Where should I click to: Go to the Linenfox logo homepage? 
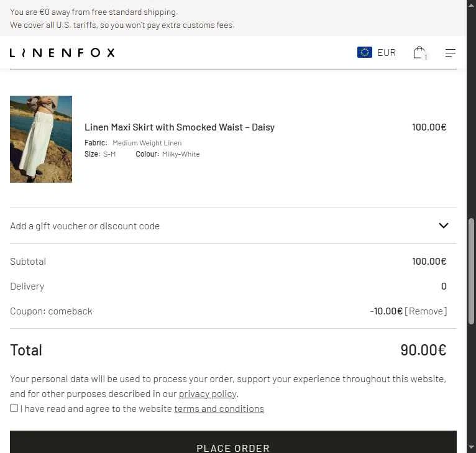[x=62, y=53]
